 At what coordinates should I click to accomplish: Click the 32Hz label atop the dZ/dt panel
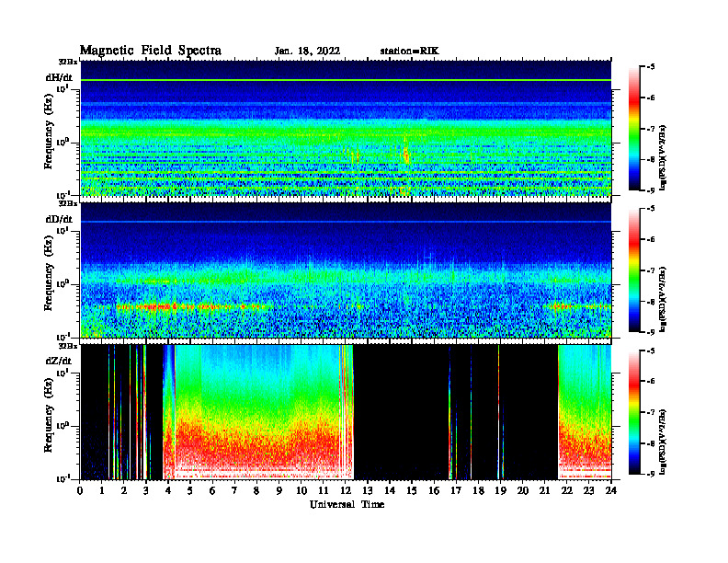[67, 346]
